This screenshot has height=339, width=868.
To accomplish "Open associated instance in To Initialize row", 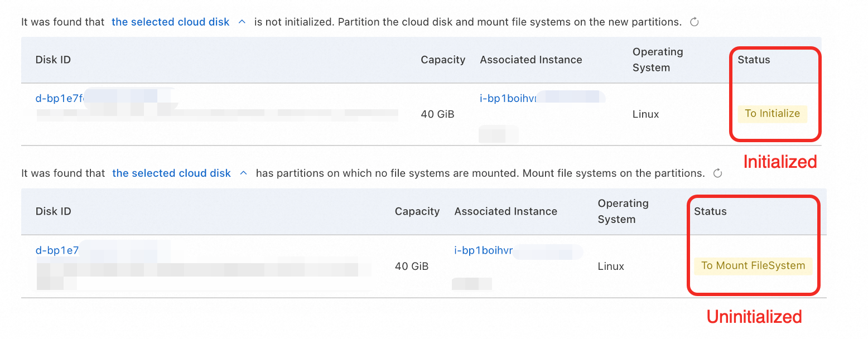I will tap(508, 99).
